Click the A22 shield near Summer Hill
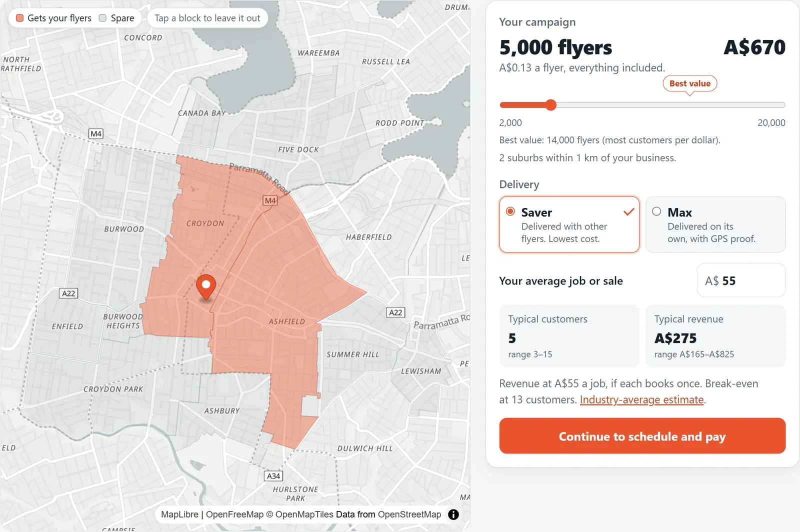 [x=395, y=312]
